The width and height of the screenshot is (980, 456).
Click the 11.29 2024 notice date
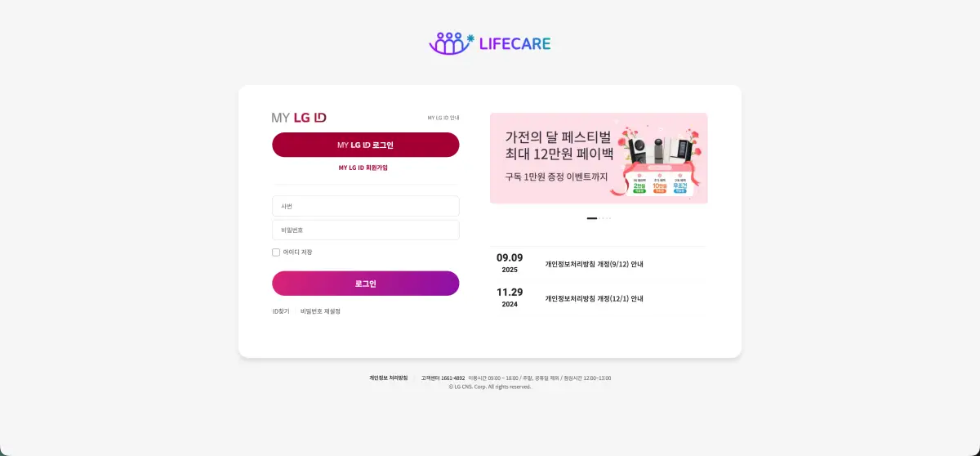(x=510, y=297)
